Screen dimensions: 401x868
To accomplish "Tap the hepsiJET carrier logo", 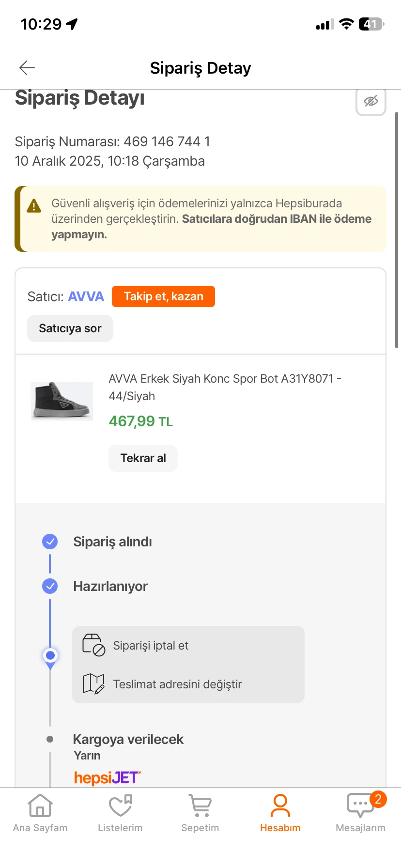I will click(x=107, y=777).
